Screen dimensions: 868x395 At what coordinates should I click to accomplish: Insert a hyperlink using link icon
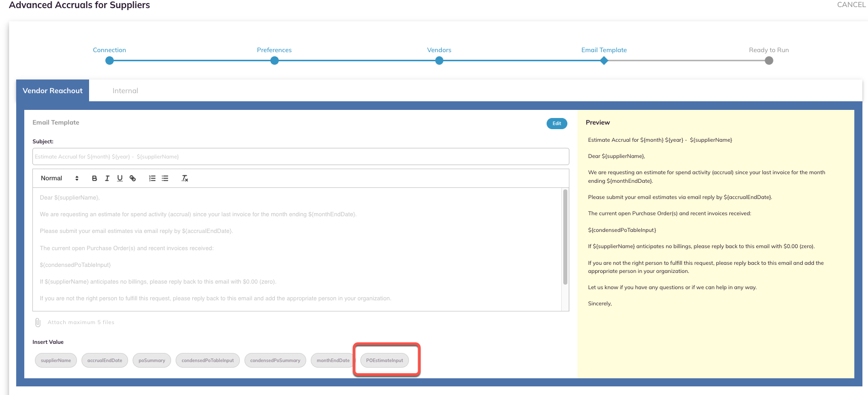coord(133,178)
